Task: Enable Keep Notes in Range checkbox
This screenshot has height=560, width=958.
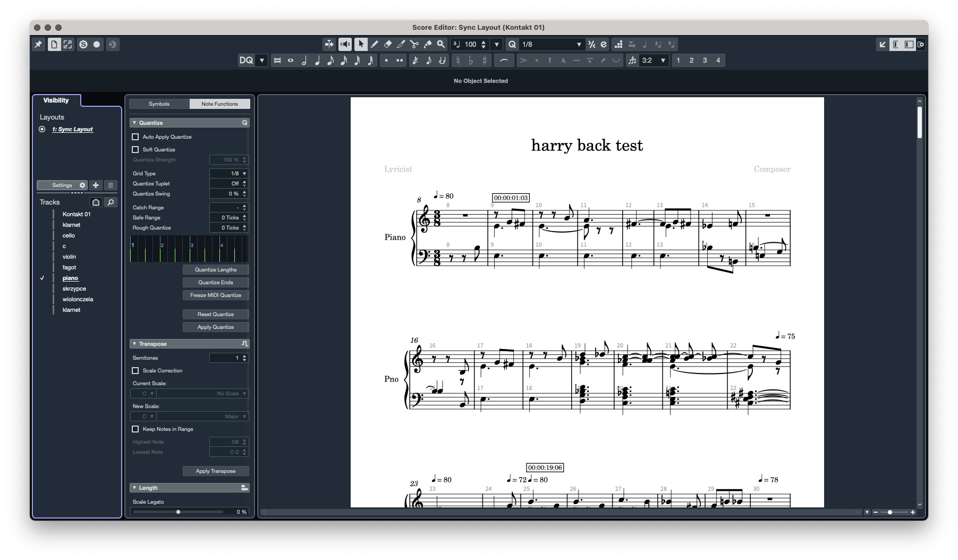Action: tap(135, 429)
